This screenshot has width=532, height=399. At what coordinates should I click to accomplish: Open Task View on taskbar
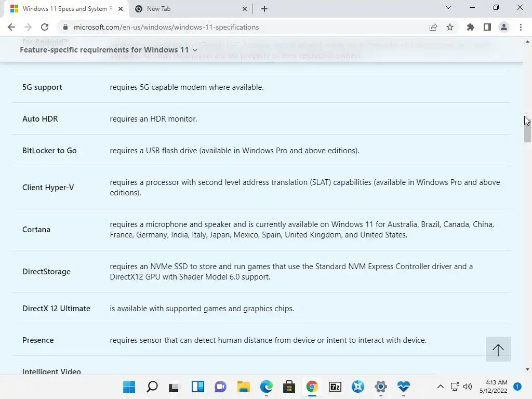point(175,387)
